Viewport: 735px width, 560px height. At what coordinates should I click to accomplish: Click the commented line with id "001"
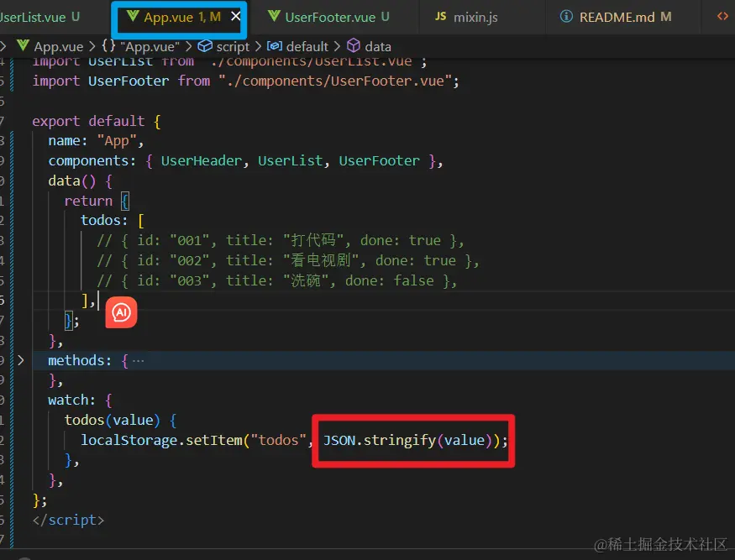281,240
